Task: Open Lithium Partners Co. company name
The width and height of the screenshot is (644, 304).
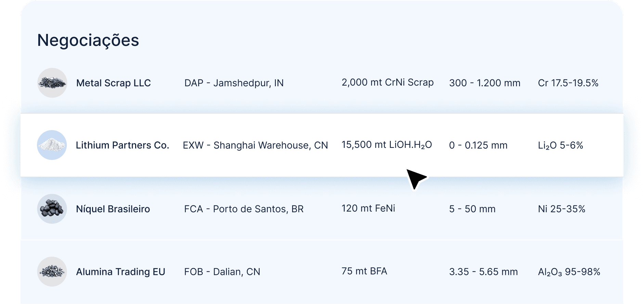Action: click(x=123, y=145)
